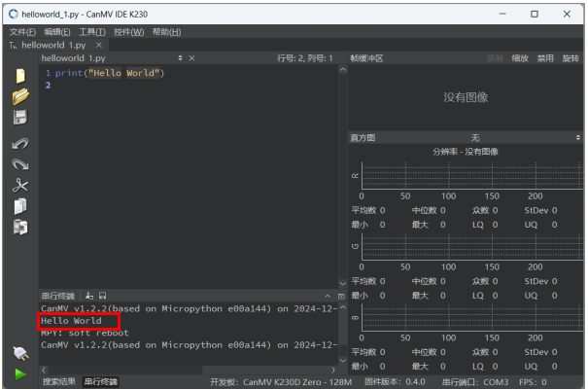Save the script with the floppy icon
This screenshot has width=588, height=390.
pyautogui.click(x=20, y=117)
